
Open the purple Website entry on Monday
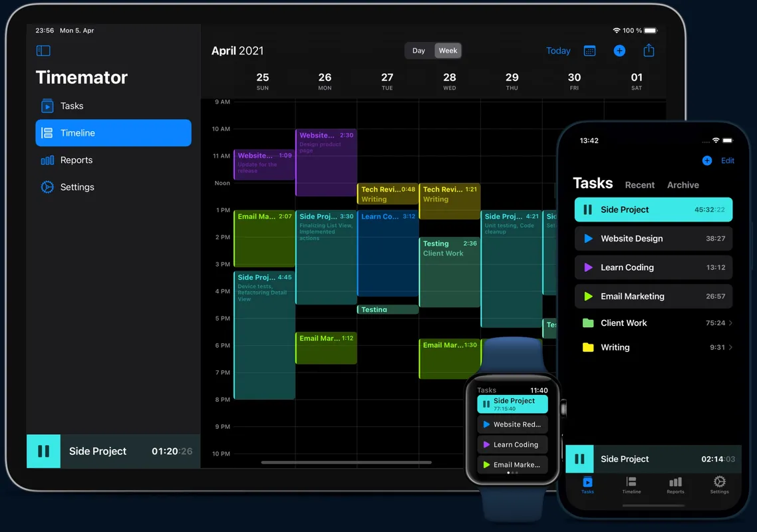326,163
